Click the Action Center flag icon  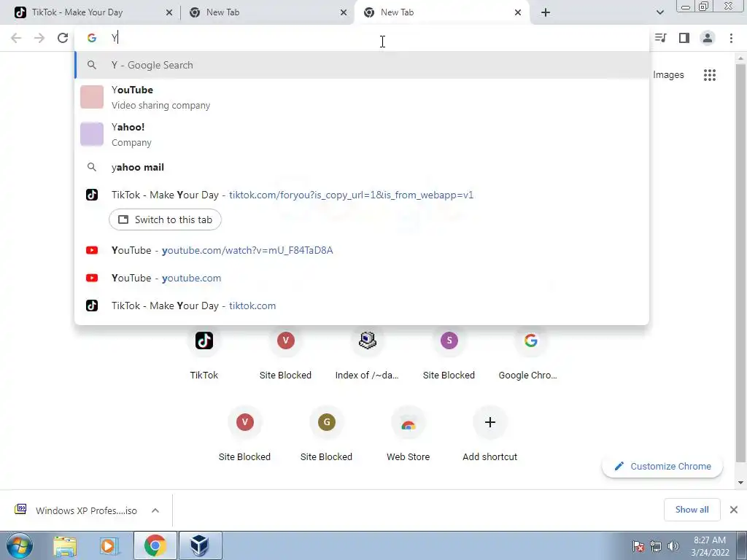coord(638,546)
